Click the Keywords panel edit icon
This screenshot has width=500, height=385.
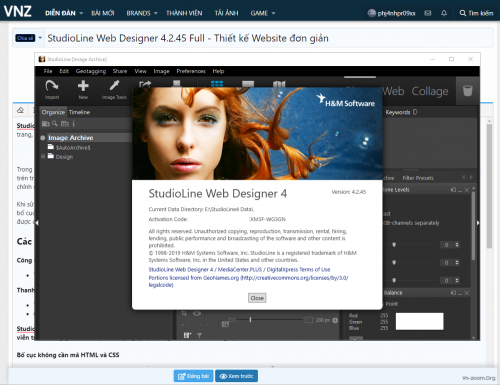(x=415, y=112)
